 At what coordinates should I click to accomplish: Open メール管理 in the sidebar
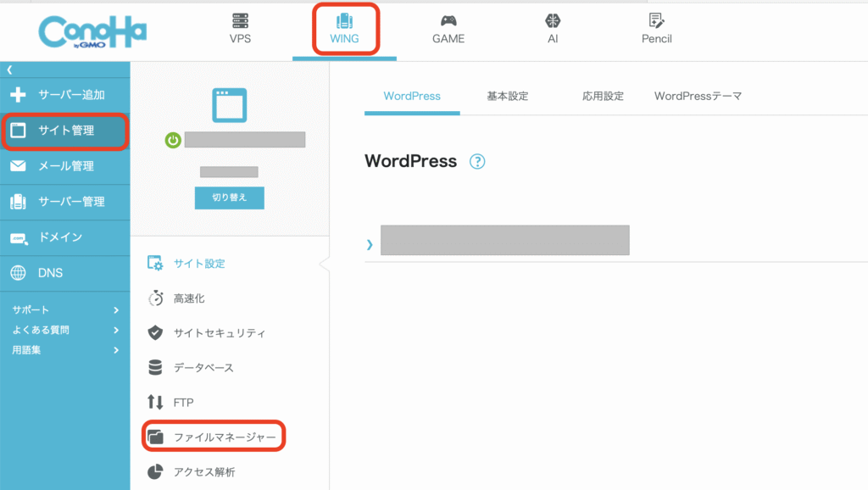tap(65, 166)
